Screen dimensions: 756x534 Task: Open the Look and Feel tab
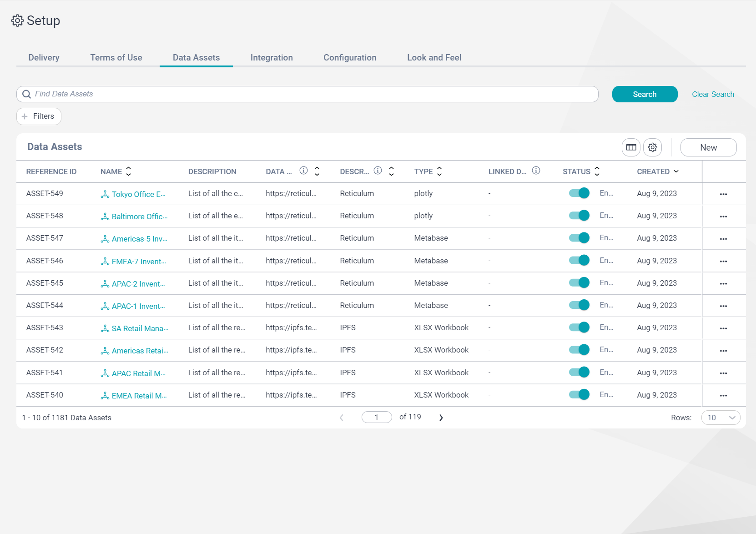pos(434,58)
